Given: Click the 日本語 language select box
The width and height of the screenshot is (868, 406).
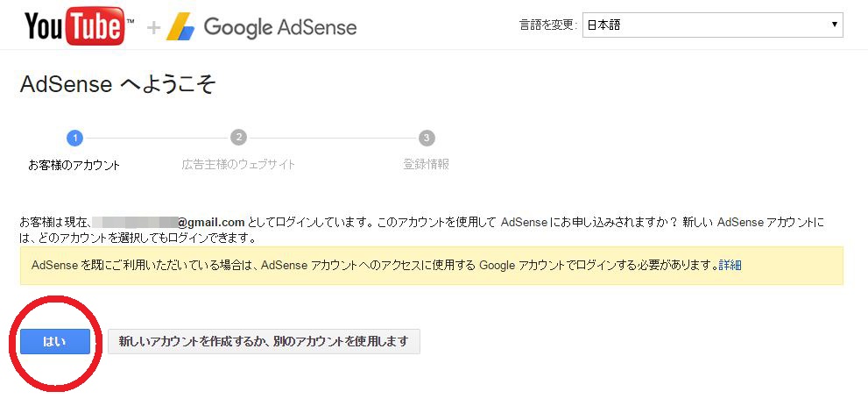Looking at the screenshot, I should click(x=712, y=25).
